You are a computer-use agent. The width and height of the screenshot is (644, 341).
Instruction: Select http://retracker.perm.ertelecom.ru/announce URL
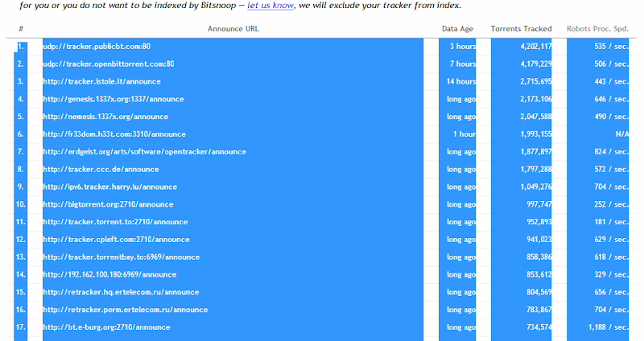coord(126,310)
